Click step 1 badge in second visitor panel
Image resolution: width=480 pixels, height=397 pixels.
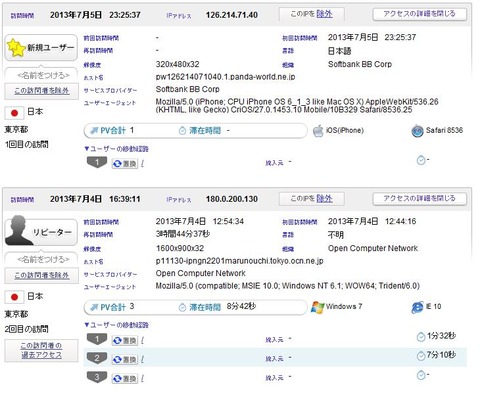(97, 339)
